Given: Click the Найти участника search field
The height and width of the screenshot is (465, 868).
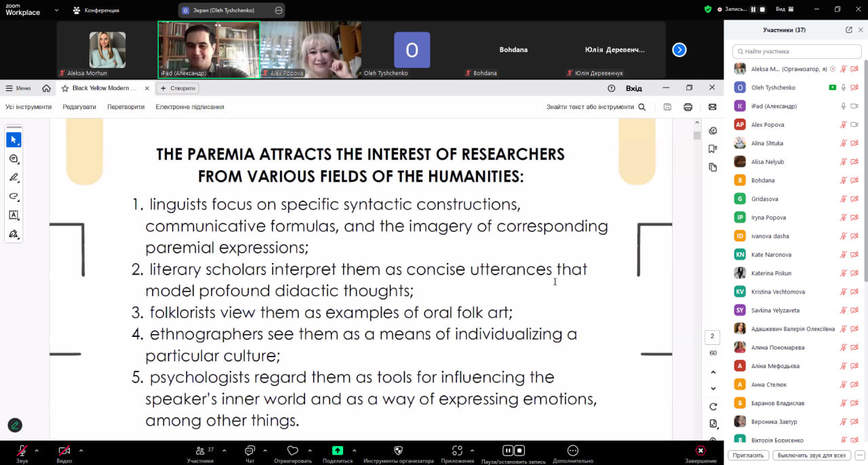Looking at the screenshot, I should (x=796, y=51).
